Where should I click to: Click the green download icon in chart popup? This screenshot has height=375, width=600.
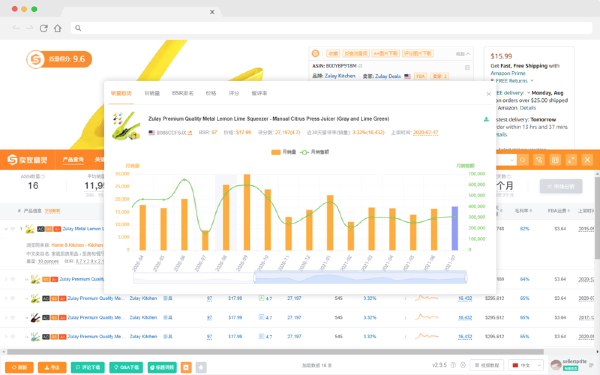pos(486,119)
